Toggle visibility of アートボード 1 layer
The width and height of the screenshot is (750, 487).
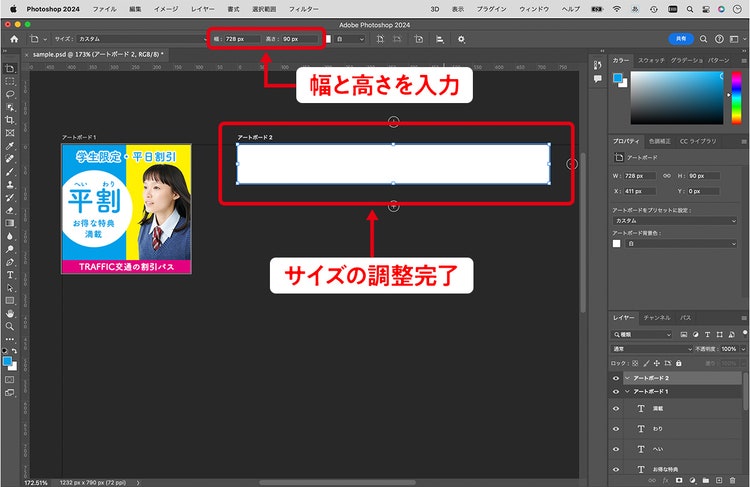(616, 391)
